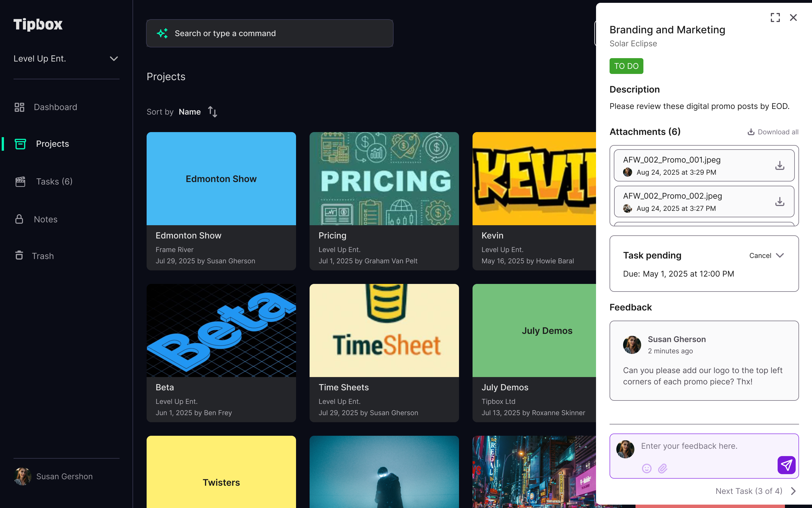
Task: Attach a file using the paperclip icon
Action: click(663, 468)
